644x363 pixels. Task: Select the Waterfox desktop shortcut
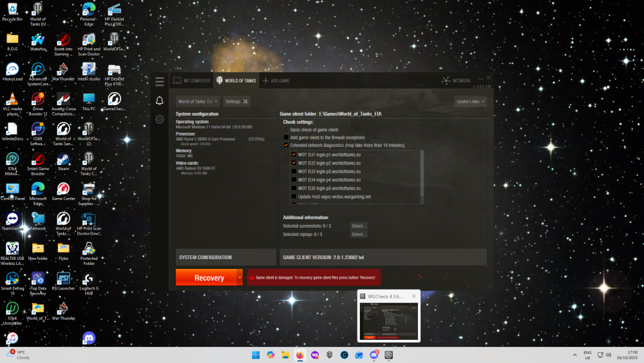click(x=38, y=43)
